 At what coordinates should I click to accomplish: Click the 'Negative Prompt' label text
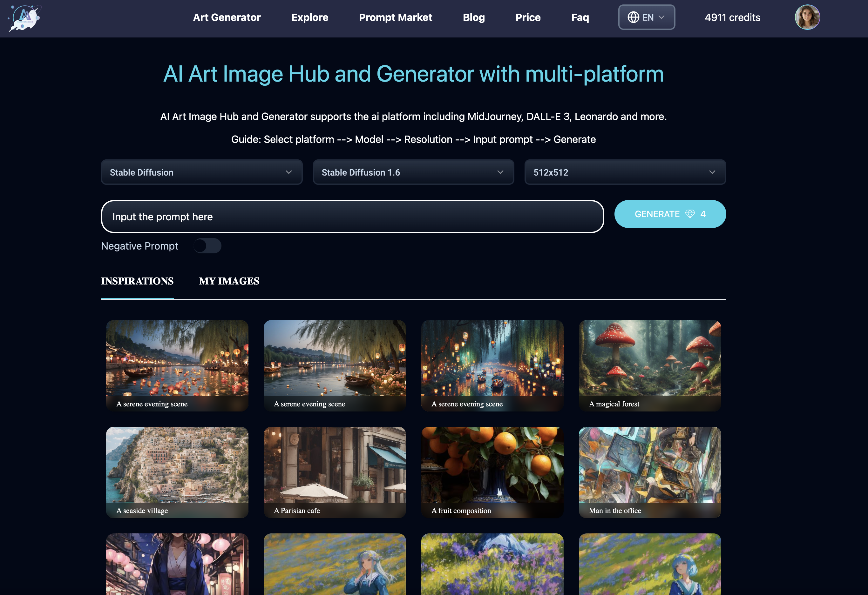point(139,246)
